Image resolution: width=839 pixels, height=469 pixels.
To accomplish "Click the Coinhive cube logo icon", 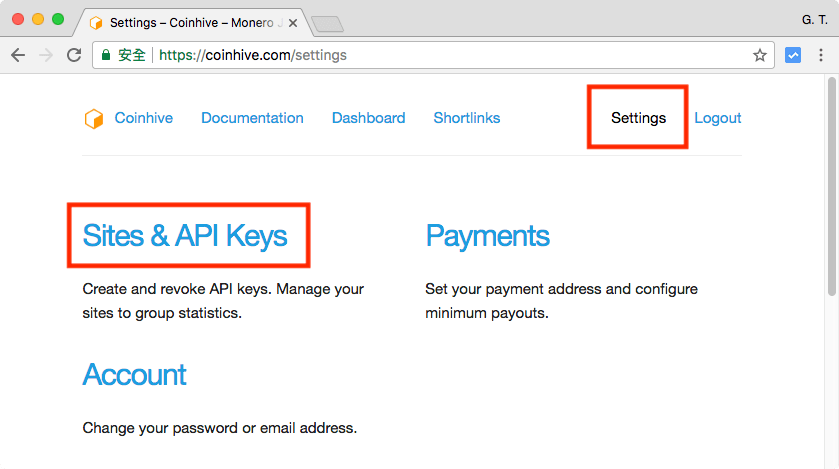I will point(93,119).
